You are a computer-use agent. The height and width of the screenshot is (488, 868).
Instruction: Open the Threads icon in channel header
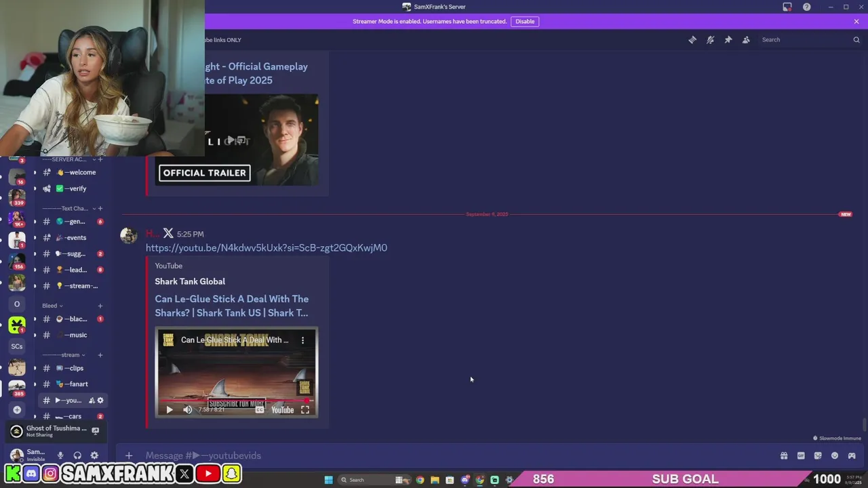click(x=692, y=40)
